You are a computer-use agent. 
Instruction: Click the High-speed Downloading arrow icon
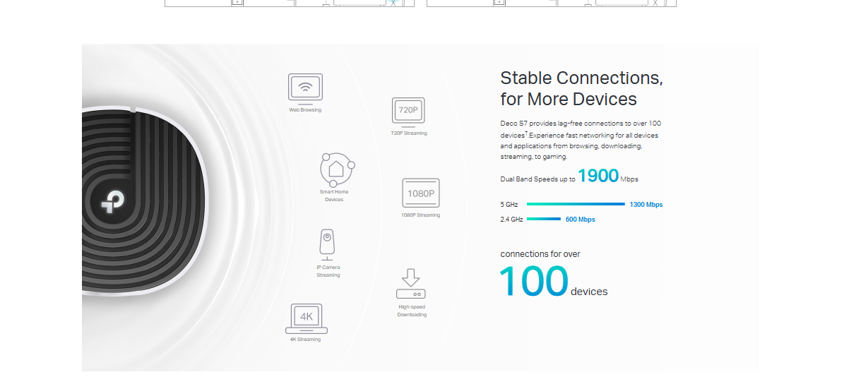tap(411, 284)
